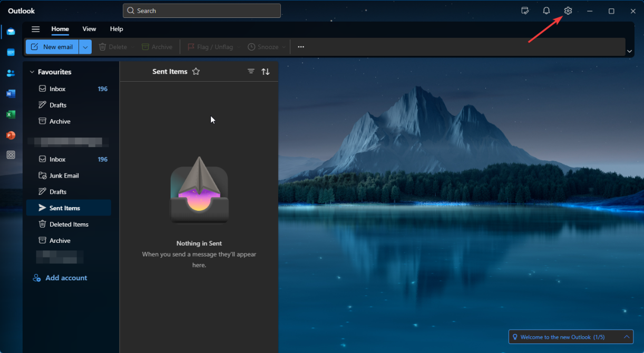Switch to the View tab
This screenshot has width=644, height=353.
[x=89, y=29]
